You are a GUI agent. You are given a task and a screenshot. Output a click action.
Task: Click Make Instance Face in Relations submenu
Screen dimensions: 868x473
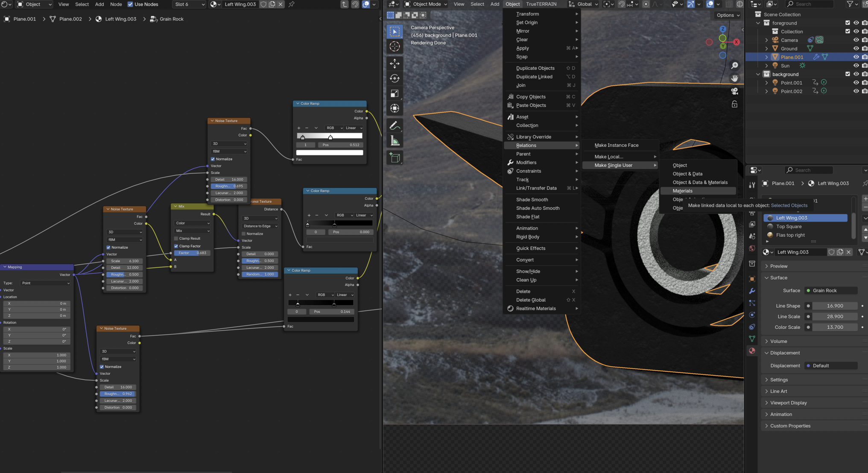(620, 145)
